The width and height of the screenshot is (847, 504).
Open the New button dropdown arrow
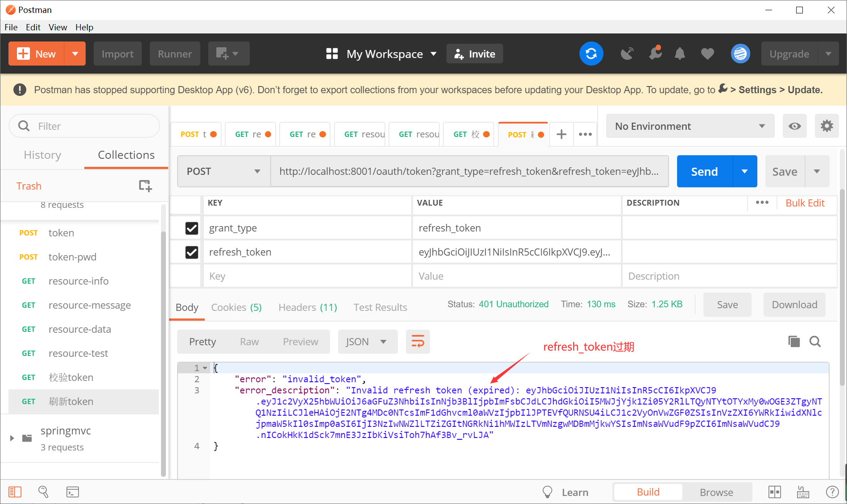pos(75,54)
